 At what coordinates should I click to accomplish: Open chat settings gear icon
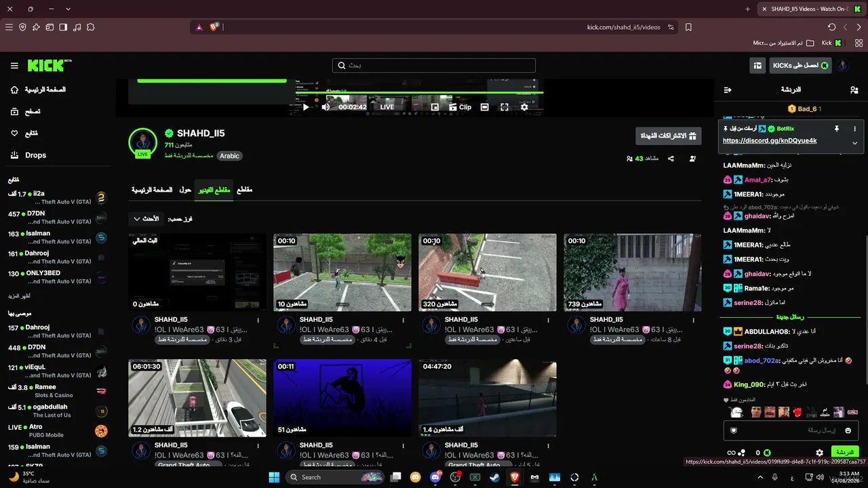[x=819, y=452]
